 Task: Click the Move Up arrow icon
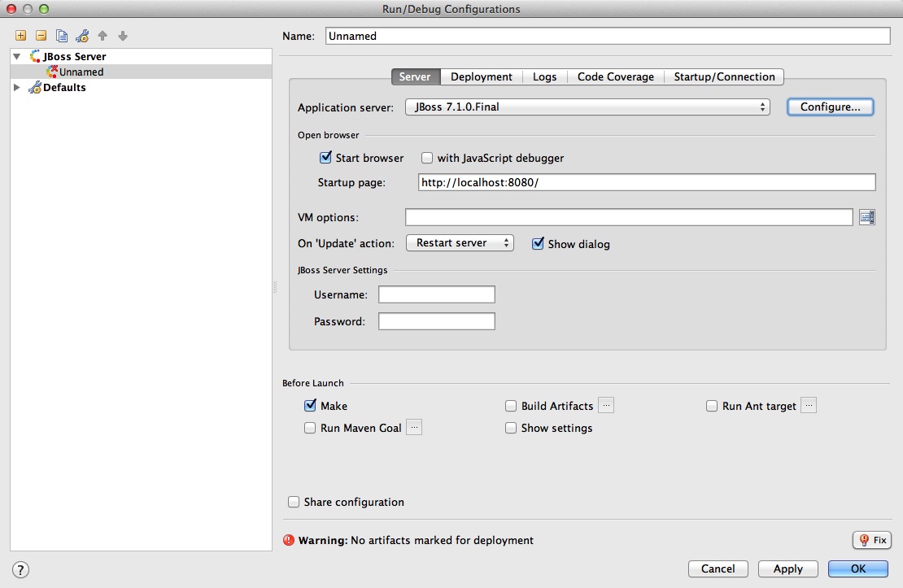pyautogui.click(x=103, y=36)
